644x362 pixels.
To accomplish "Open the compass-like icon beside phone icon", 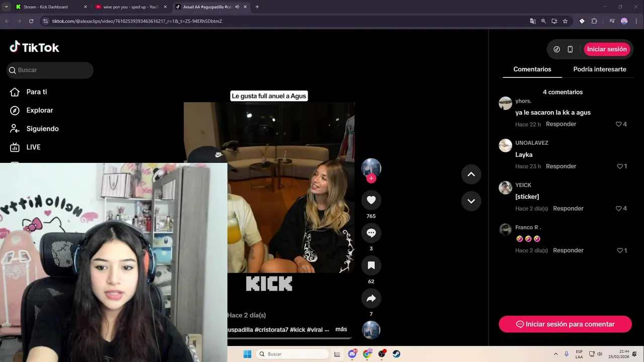I will coord(556,49).
